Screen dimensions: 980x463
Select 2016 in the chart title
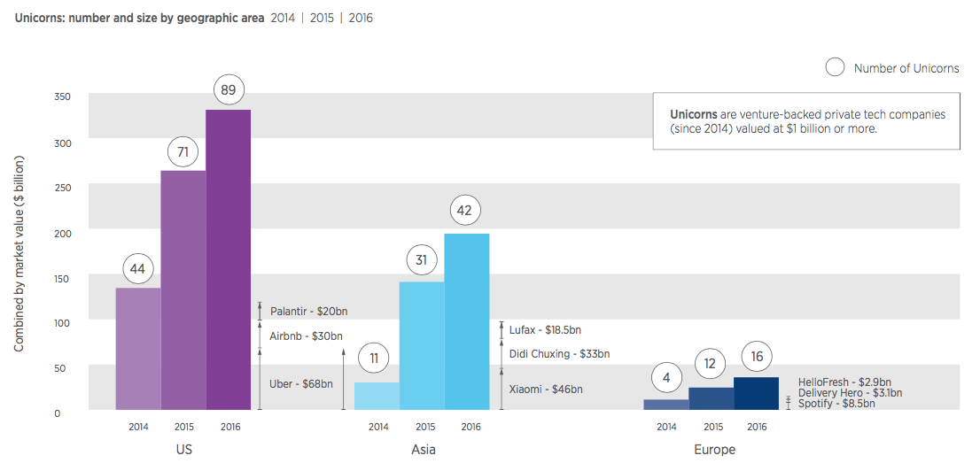pyautogui.click(x=361, y=18)
